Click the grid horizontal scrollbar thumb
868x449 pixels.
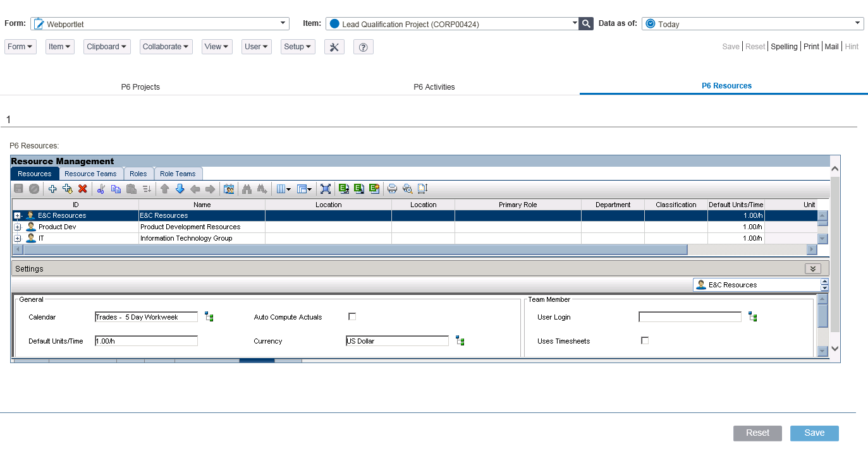(x=355, y=250)
